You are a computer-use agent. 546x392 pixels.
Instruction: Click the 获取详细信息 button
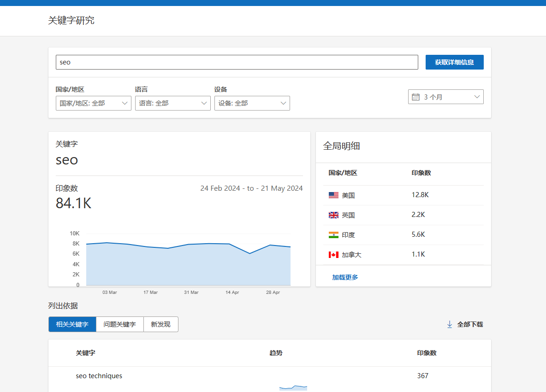(454, 62)
